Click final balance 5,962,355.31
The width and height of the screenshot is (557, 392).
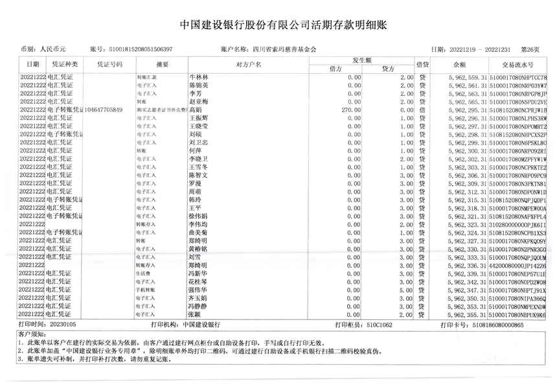point(467,314)
